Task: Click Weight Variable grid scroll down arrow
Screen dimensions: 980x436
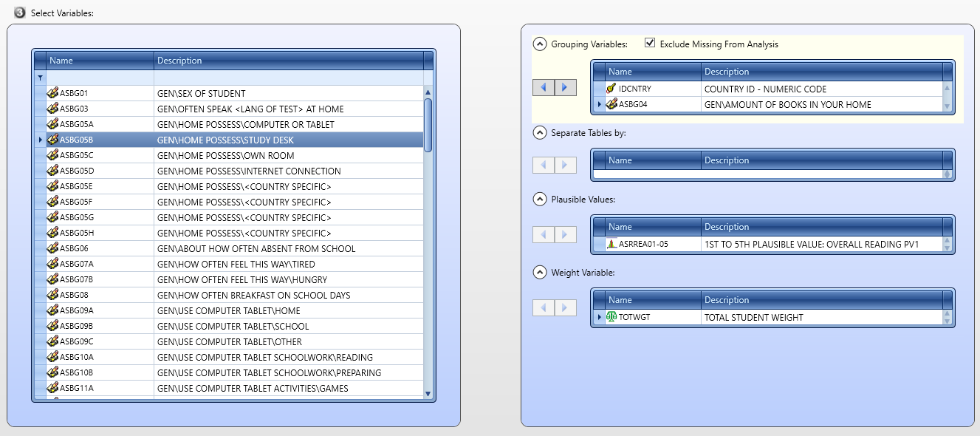Action: pyautogui.click(x=948, y=321)
